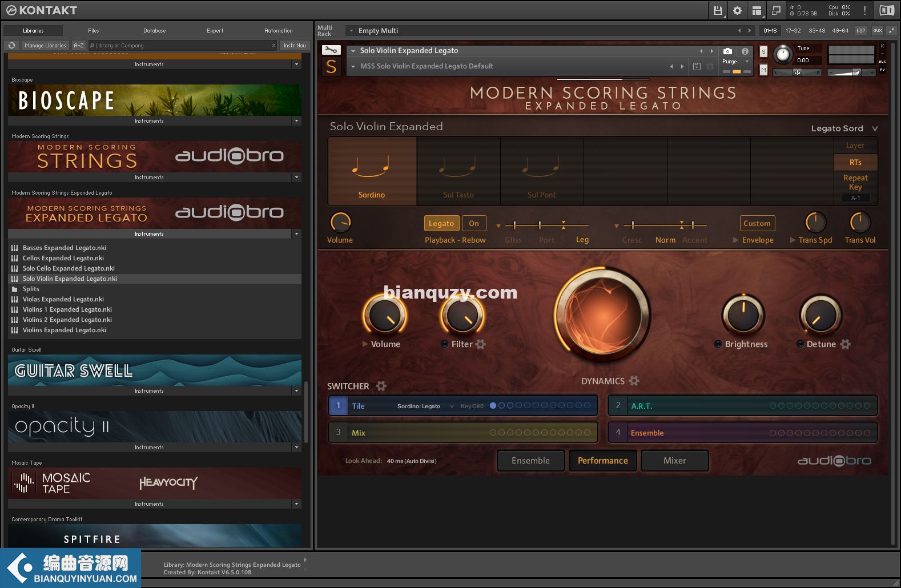Click the A-Z sort button

click(79, 46)
